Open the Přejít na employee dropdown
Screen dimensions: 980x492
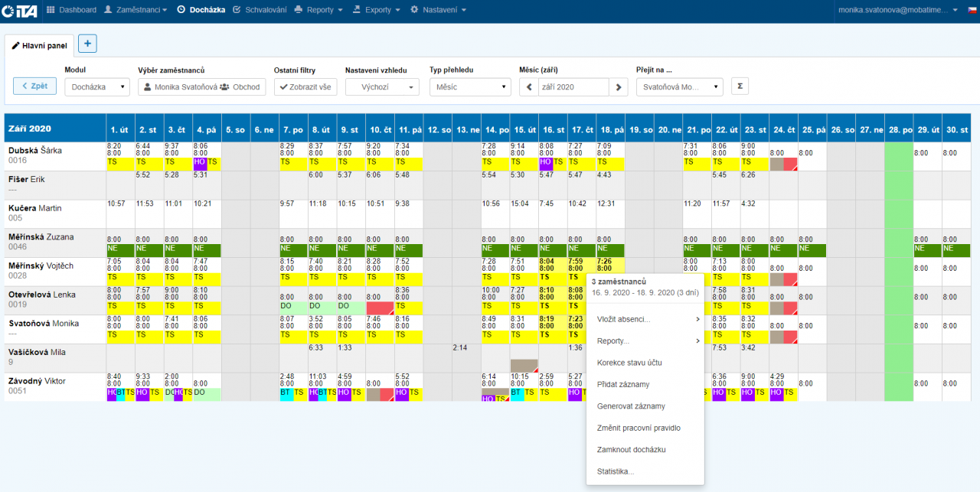[679, 87]
